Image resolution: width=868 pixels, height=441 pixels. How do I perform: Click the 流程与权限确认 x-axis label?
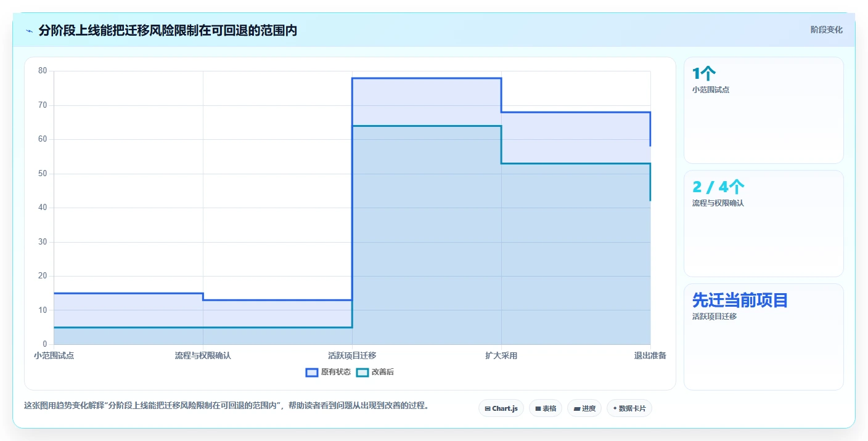pyautogui.click(x=203, y=356)
